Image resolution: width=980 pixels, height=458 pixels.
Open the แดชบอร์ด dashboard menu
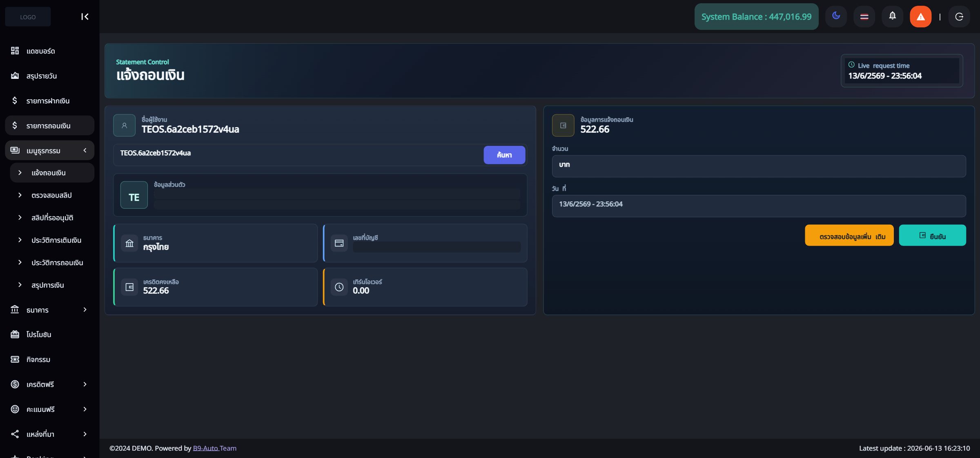coord(49,51)
